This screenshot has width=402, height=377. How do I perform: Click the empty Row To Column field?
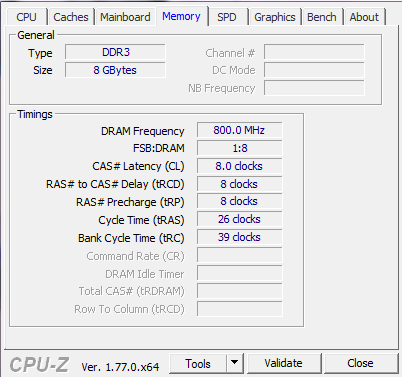(x=239, y=309)
